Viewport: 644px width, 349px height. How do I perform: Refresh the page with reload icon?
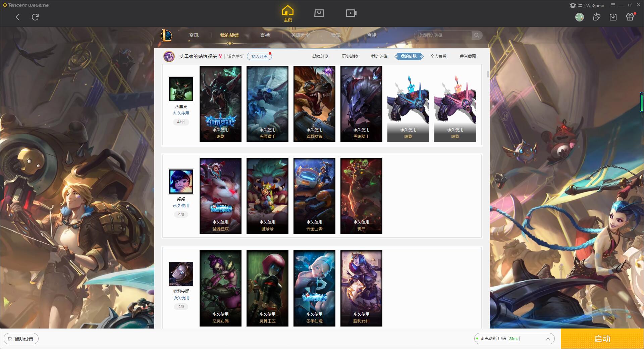coord(35,17)
